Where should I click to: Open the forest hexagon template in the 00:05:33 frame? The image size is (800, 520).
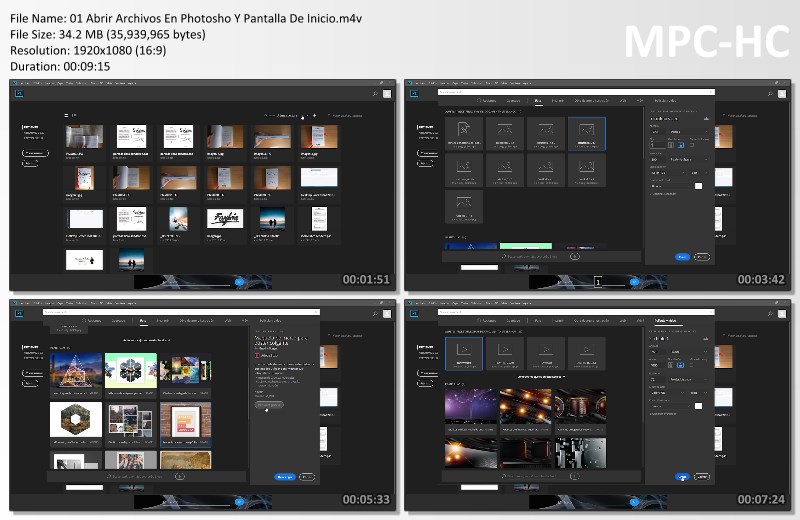76,419
